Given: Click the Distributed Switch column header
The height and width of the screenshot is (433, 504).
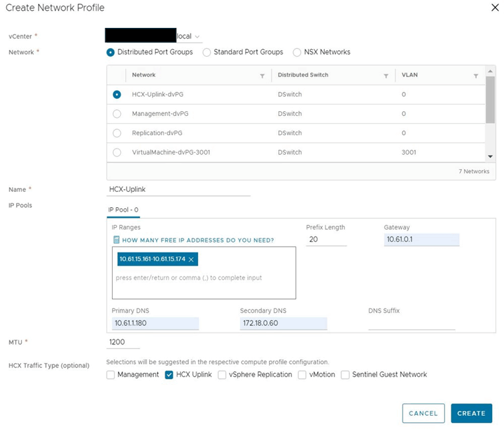Looking at the screenshot, I should tap(303, 75).
